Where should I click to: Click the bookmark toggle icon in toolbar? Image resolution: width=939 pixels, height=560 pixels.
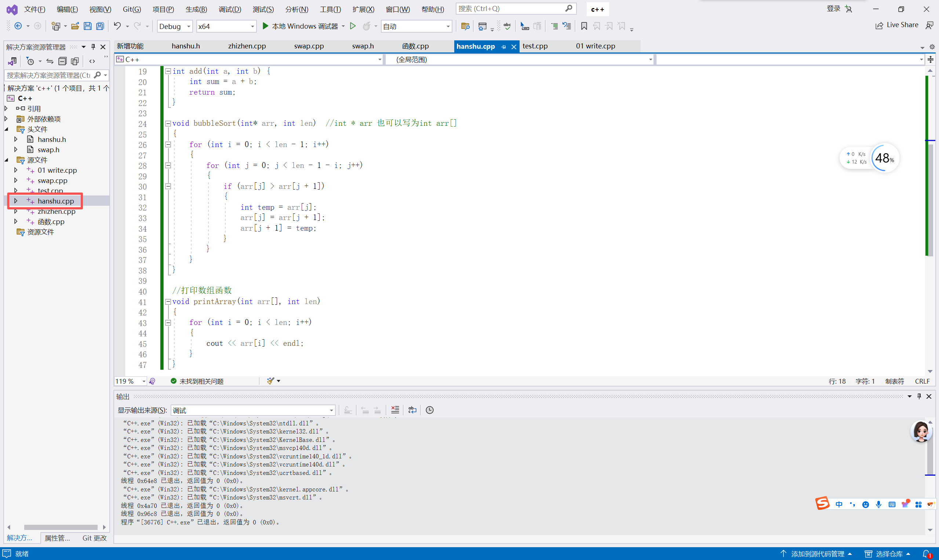(584, 26)
